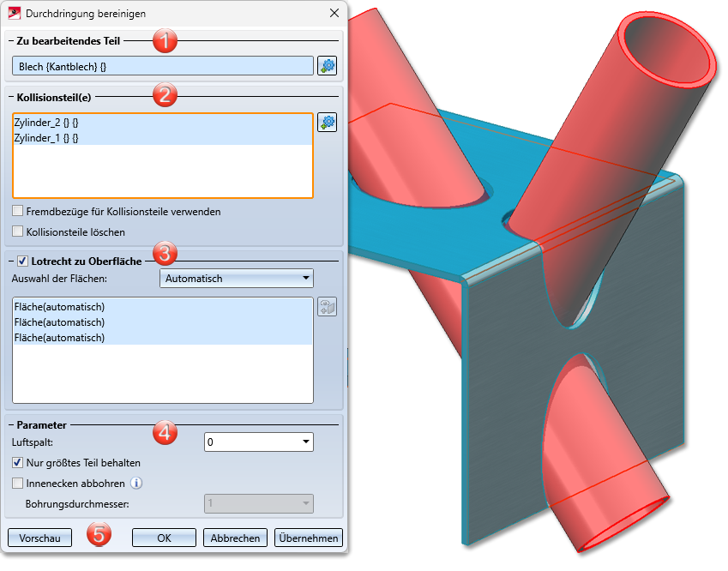Click the Vorschau button

click(40, 538)
